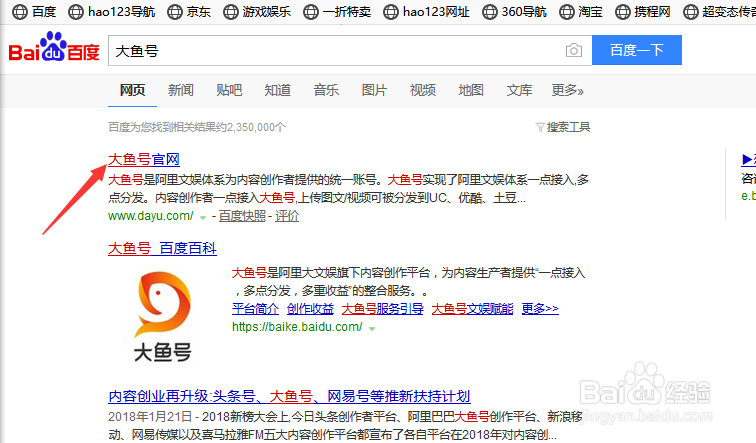Switch to the 视频 tab

423,90
